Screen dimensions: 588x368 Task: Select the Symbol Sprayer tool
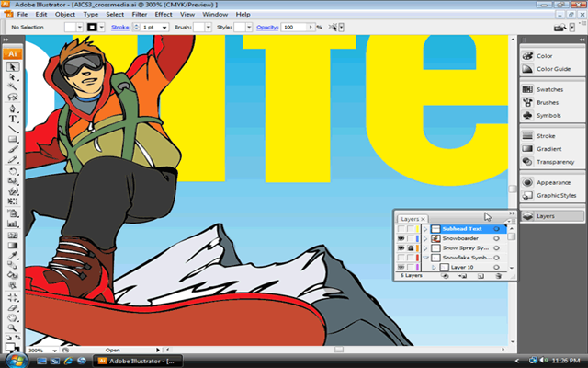point(12,213)
